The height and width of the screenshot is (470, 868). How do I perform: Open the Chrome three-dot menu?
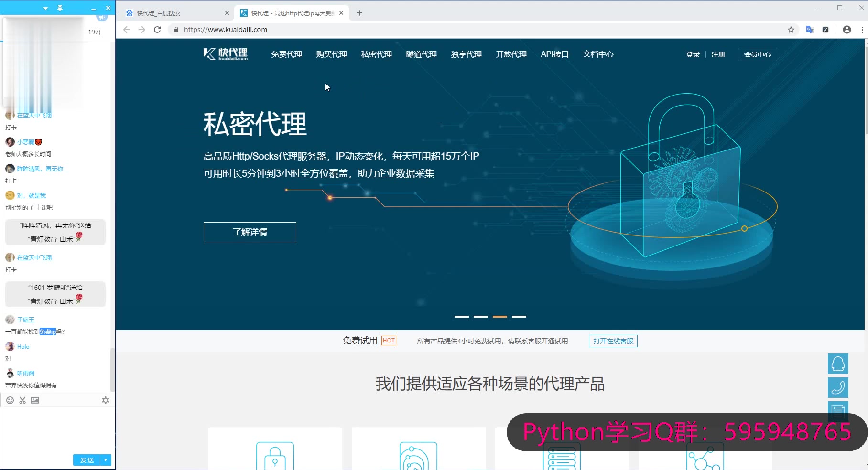[862, 30]
